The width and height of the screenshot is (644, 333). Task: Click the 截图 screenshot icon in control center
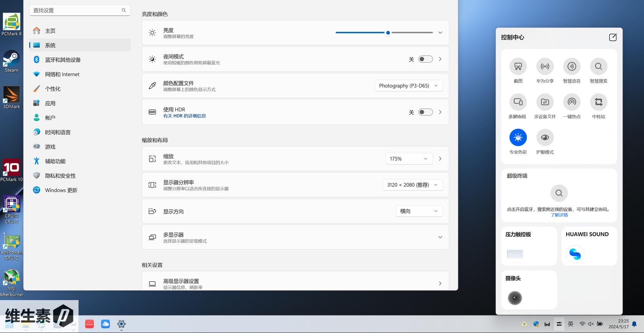pyautogui.click(x=518, y=67)
